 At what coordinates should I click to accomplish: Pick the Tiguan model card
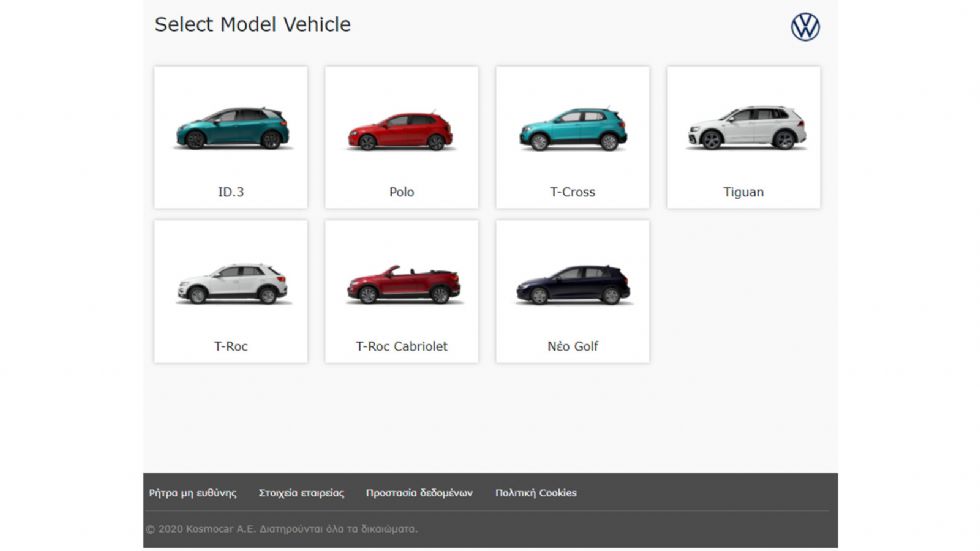743,137
